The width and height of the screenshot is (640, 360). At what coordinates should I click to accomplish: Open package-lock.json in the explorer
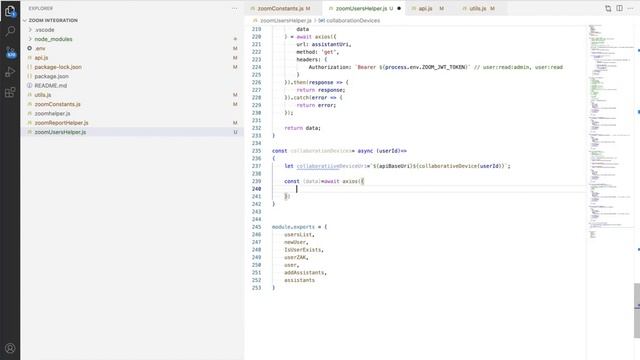[58, 67]
